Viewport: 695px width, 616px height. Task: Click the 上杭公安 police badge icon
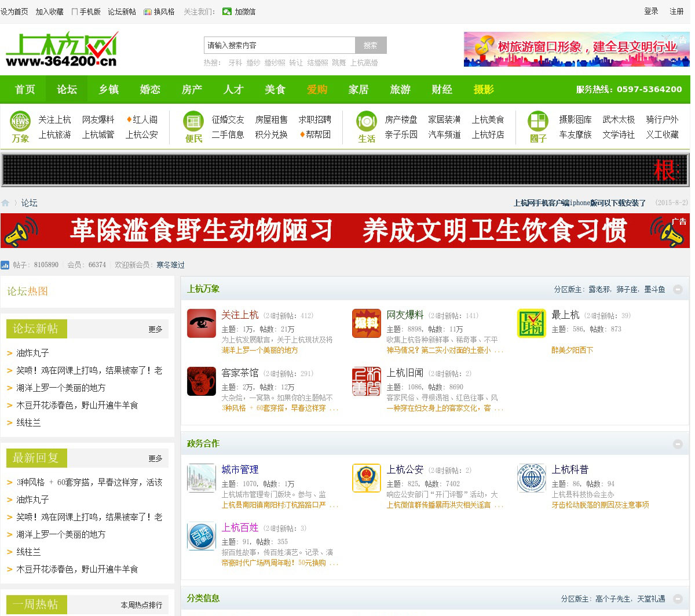click(x=367, y=478)
